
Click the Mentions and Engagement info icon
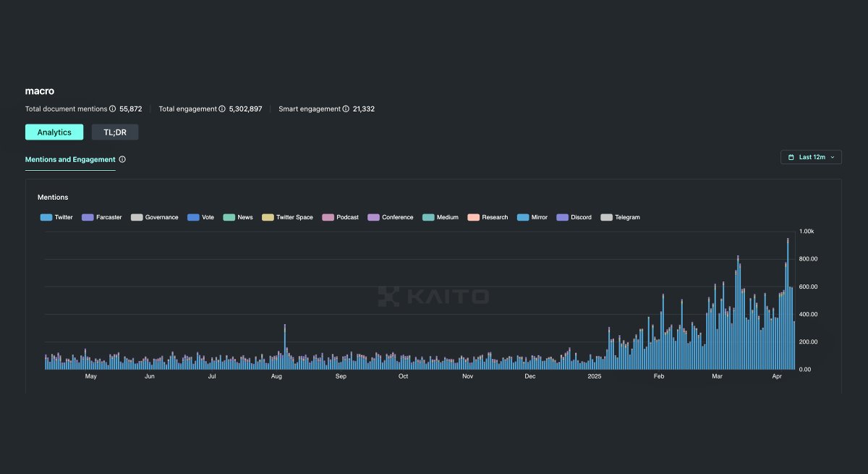point(122,159)
